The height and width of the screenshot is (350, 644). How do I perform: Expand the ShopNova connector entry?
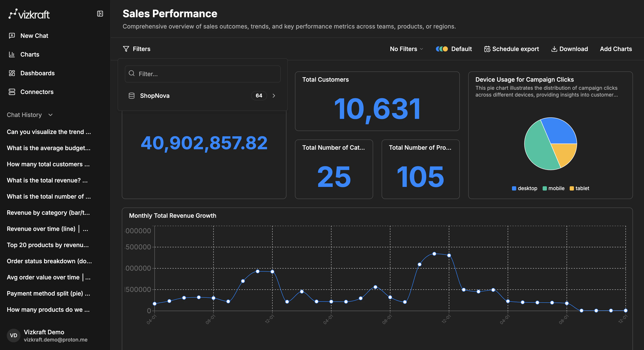274,96
